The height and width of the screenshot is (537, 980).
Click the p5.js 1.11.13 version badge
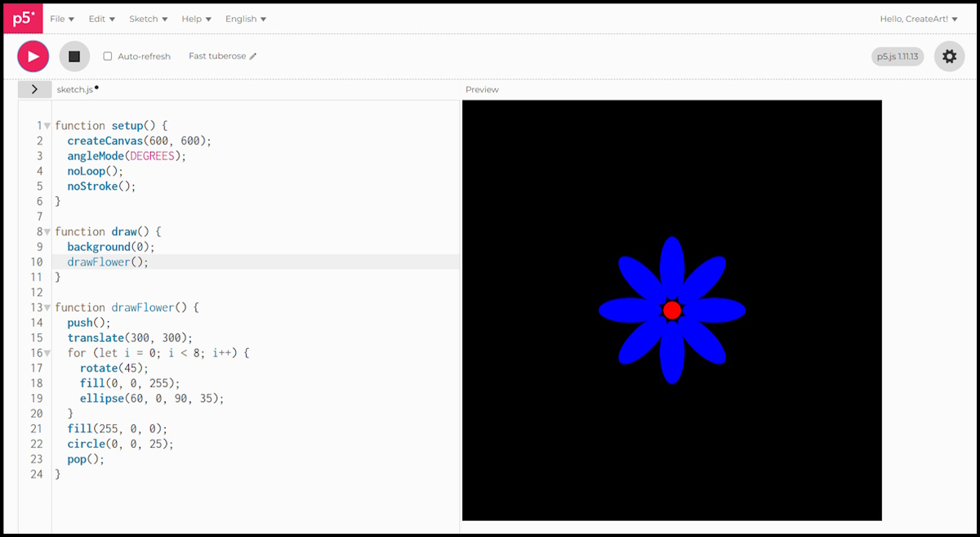pos(898,56)
